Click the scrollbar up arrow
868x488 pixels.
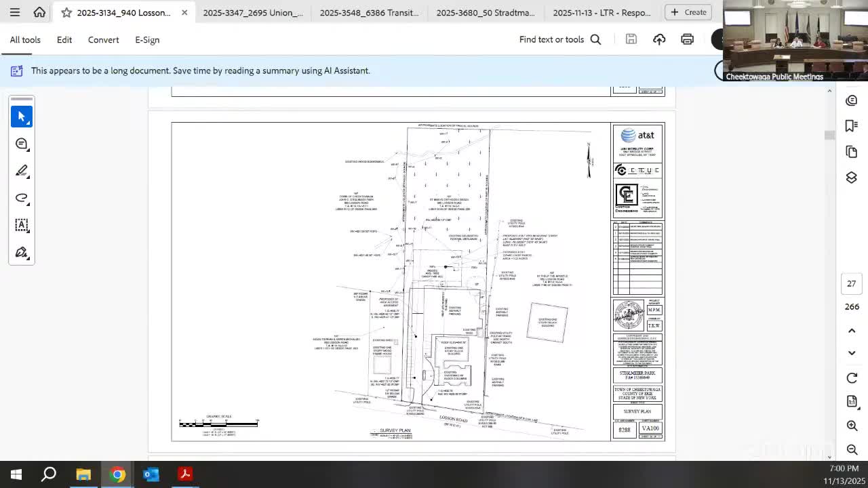829,91
